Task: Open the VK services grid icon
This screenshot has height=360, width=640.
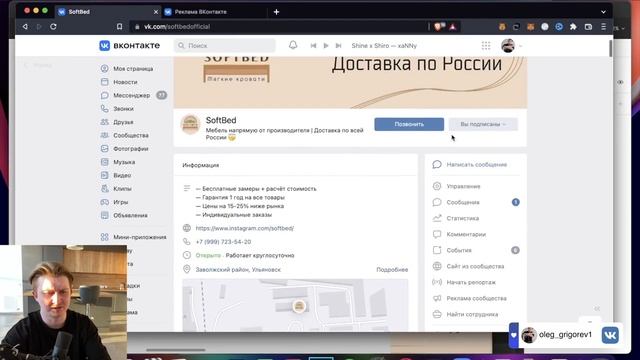Action: (x=486, y=46)
